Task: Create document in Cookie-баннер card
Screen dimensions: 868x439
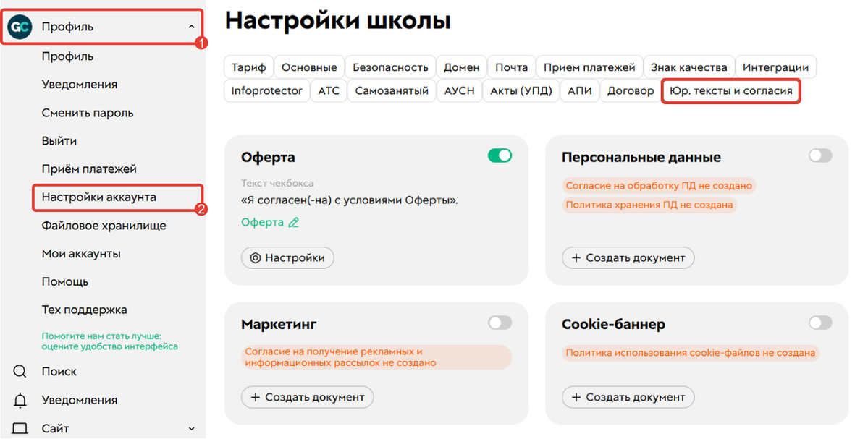Action: pyautogui.click(x=628, y=398)
